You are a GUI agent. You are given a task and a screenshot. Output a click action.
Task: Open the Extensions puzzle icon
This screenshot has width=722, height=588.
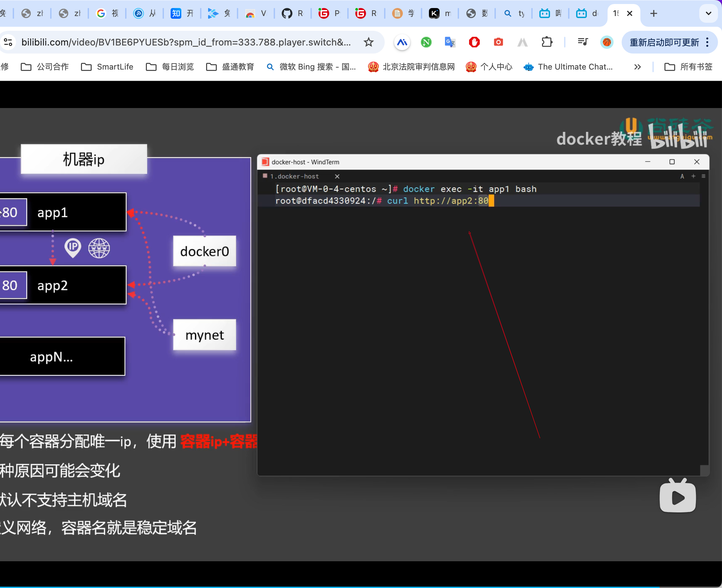point(546,42)
